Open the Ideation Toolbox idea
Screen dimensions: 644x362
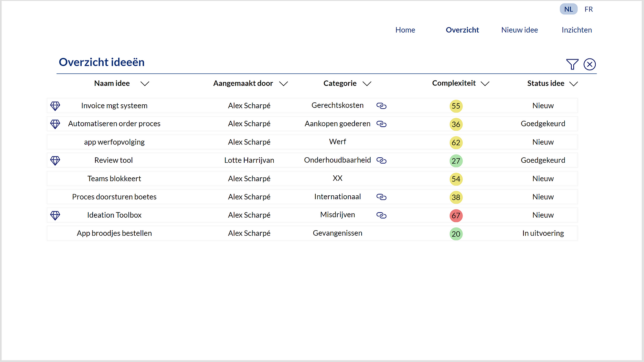pos(114,215)
